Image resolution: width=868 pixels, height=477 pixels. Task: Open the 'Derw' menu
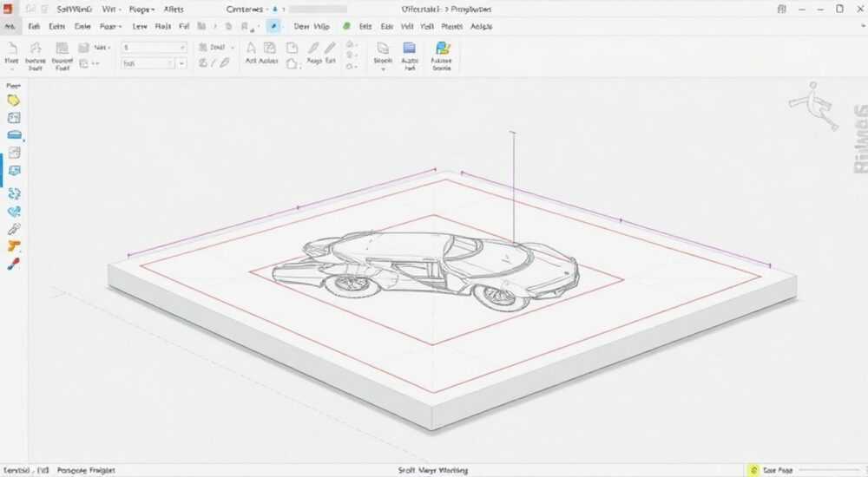(x=302, y=26)
